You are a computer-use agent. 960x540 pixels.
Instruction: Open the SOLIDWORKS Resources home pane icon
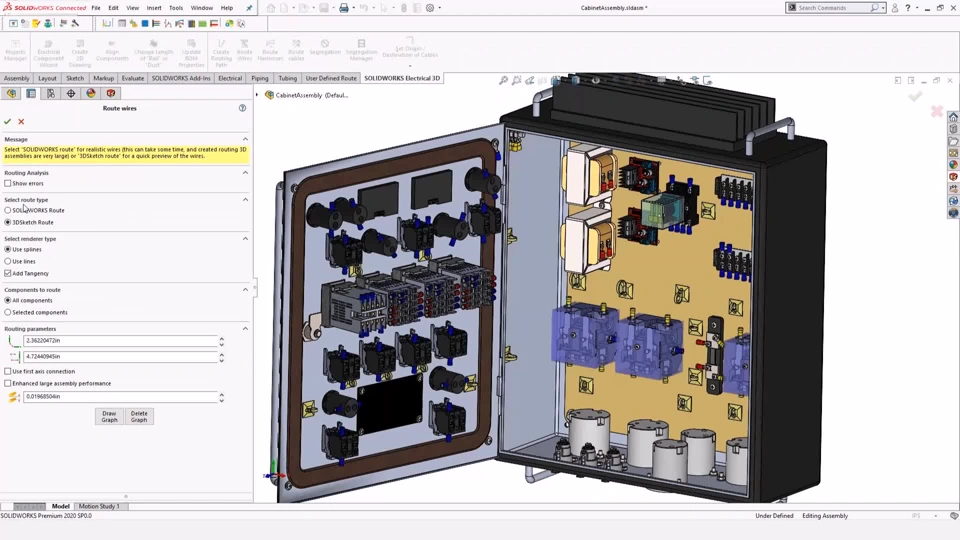tap(953, 117)
